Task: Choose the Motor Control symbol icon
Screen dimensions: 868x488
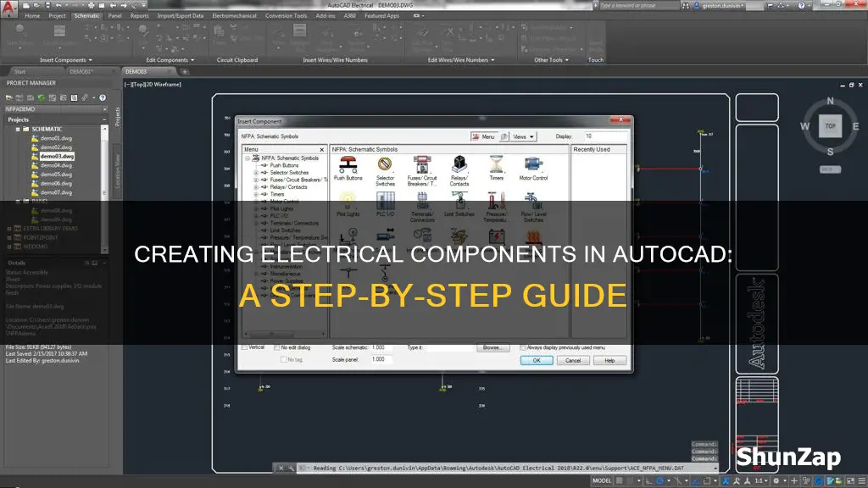Action: 533,164
